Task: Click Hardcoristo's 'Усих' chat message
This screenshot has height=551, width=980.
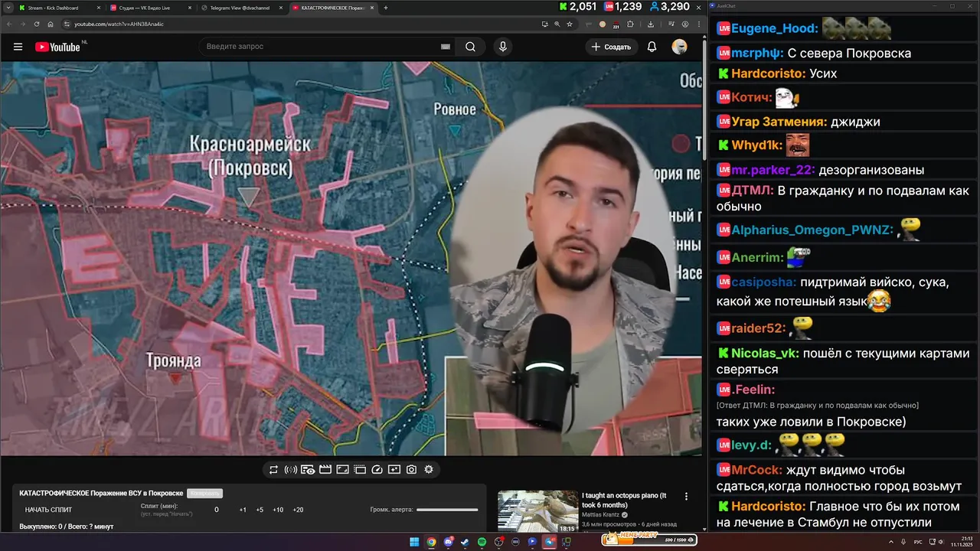Action: (x=823, y=74)
